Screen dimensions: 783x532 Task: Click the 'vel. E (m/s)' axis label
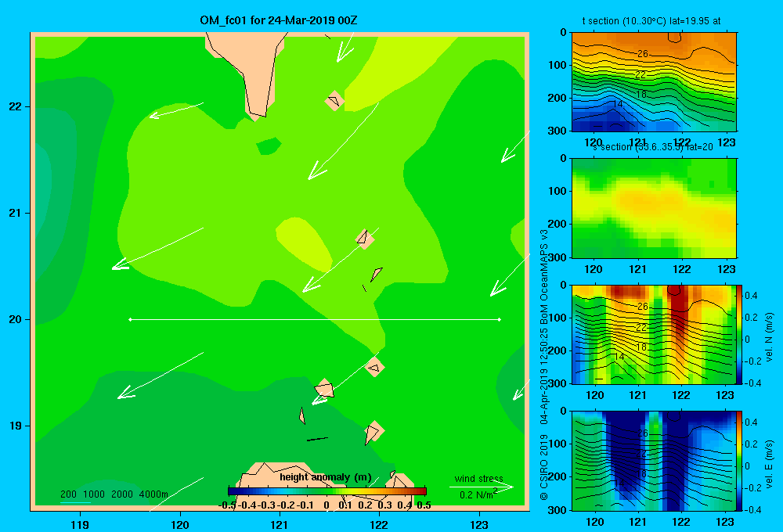pos(770,464)
